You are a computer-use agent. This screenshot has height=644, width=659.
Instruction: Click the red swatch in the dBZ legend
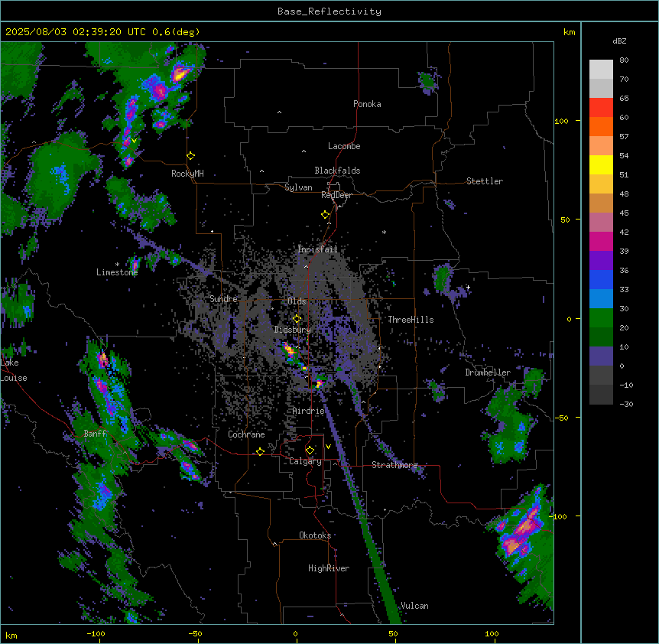[x=601, y=108]
